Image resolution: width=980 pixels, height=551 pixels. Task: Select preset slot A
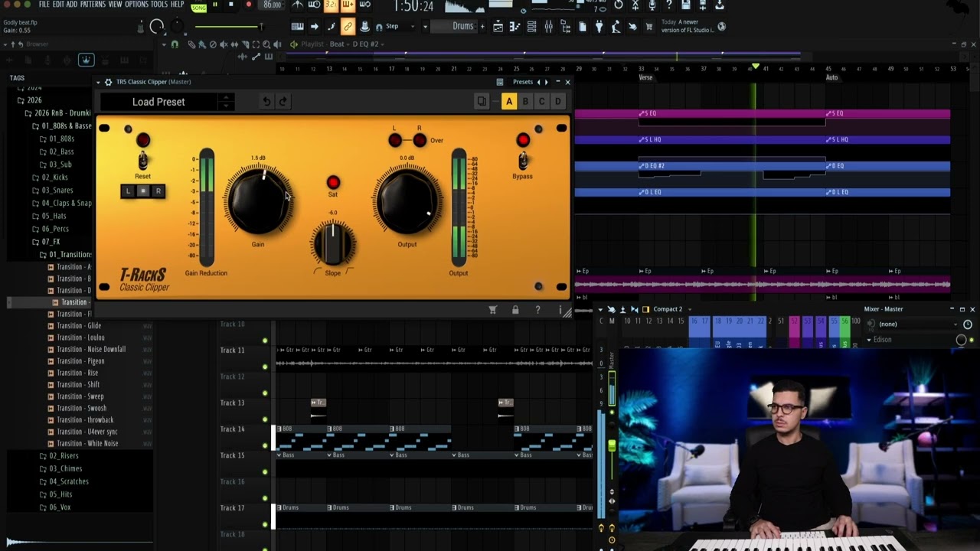(508, 102)
